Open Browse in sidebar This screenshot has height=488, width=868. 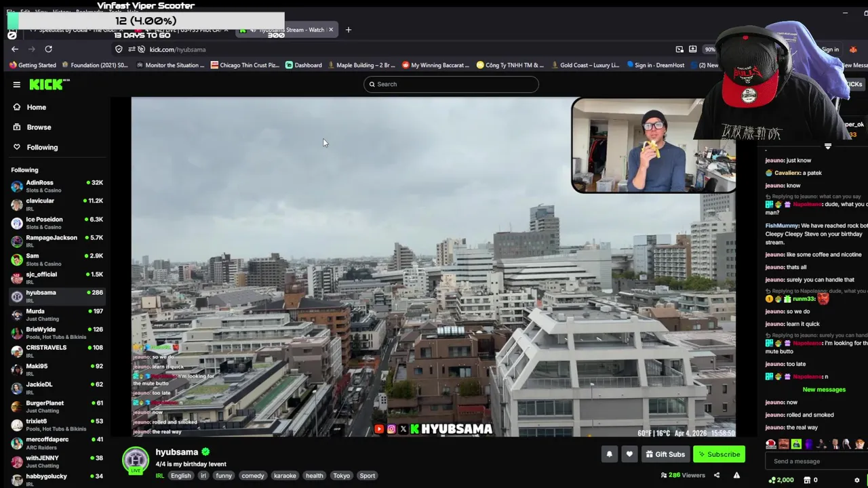pos(39,127)
